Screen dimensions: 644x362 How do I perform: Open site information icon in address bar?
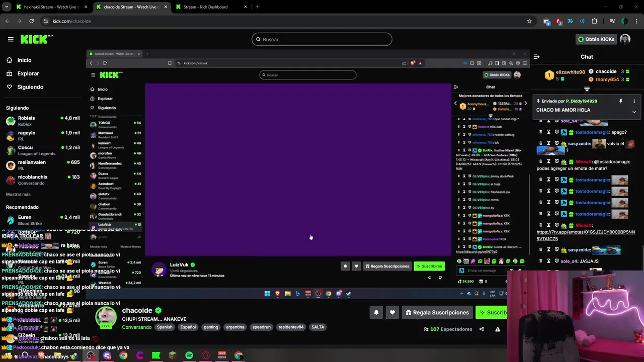(46, 21)
